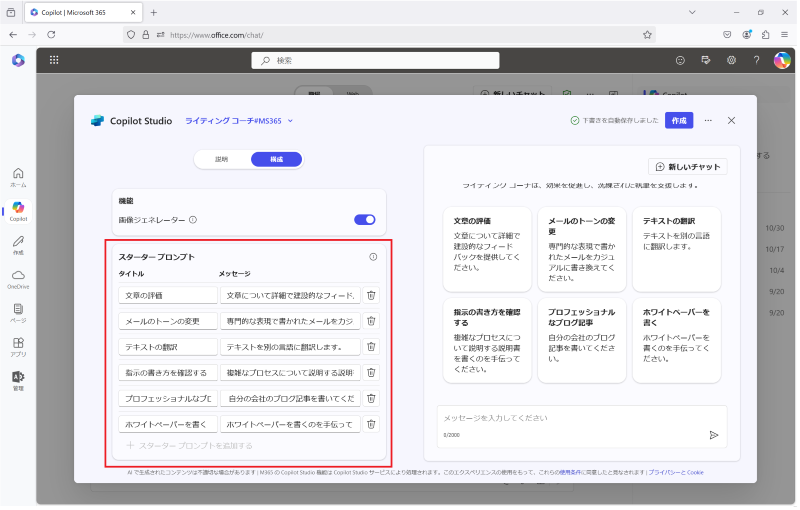The width and height of the screenshot is (800, 510).
Task: Select the メールのトーンの変更 prompt card
Action: pos(582,249)
